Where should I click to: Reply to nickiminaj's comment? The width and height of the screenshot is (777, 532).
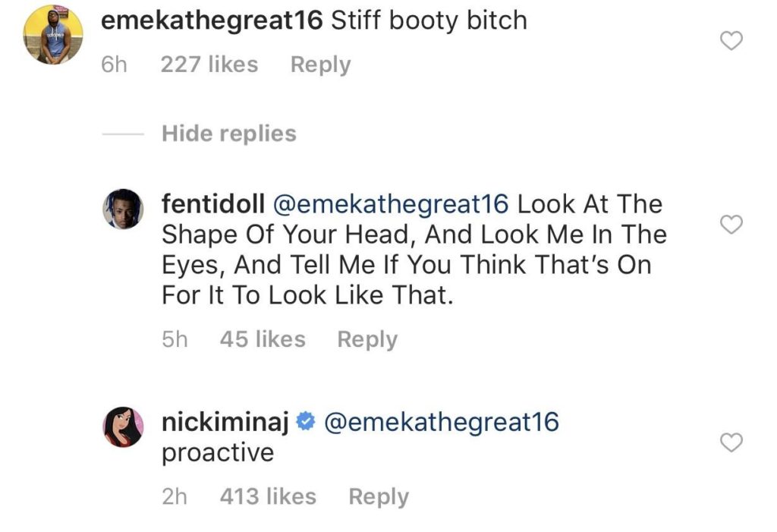(378, 496)
